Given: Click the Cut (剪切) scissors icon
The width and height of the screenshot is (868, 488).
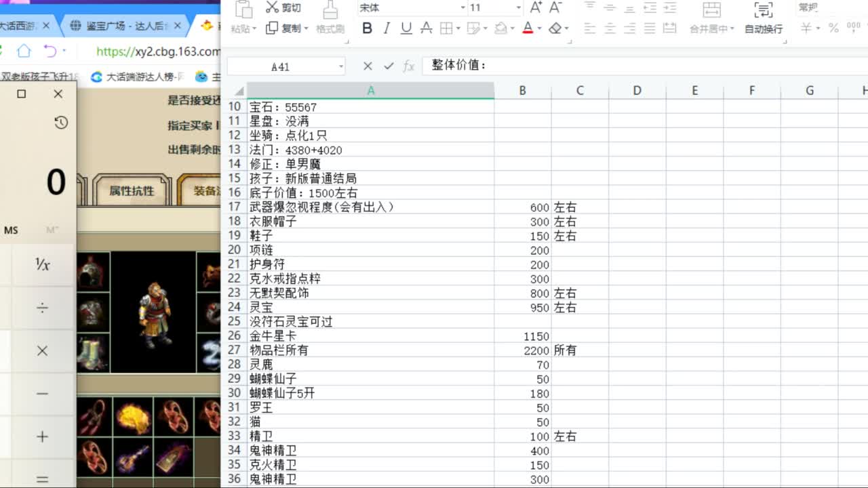Looking at the screenshot, I should [272, 7].
